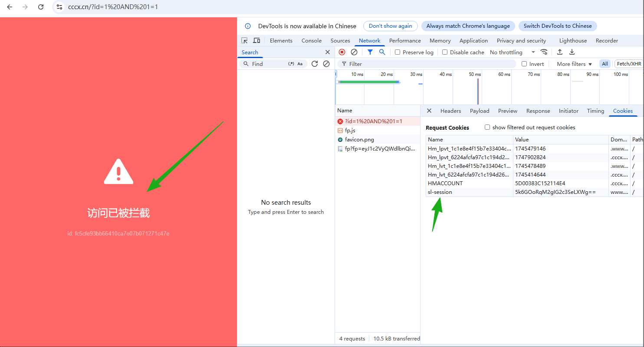Open the No throttling dropdown
644x347 pixels.
pyautogui.click(x=512, y=52)
